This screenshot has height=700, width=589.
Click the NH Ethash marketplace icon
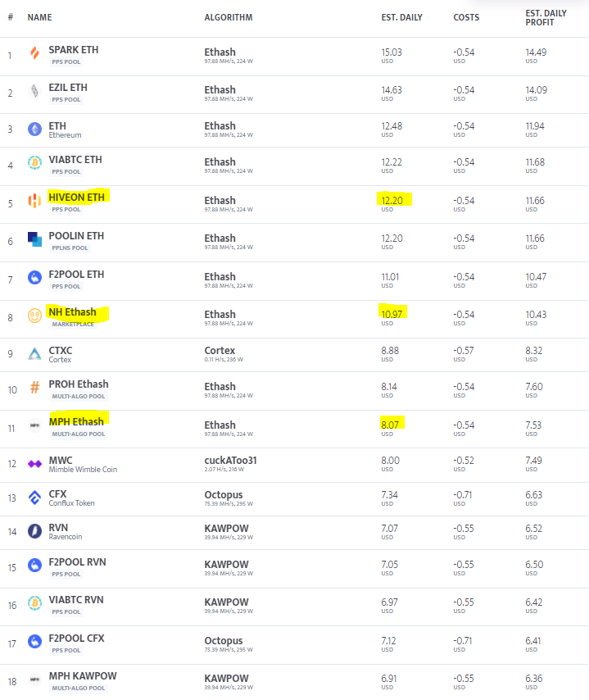pos(34,316)
